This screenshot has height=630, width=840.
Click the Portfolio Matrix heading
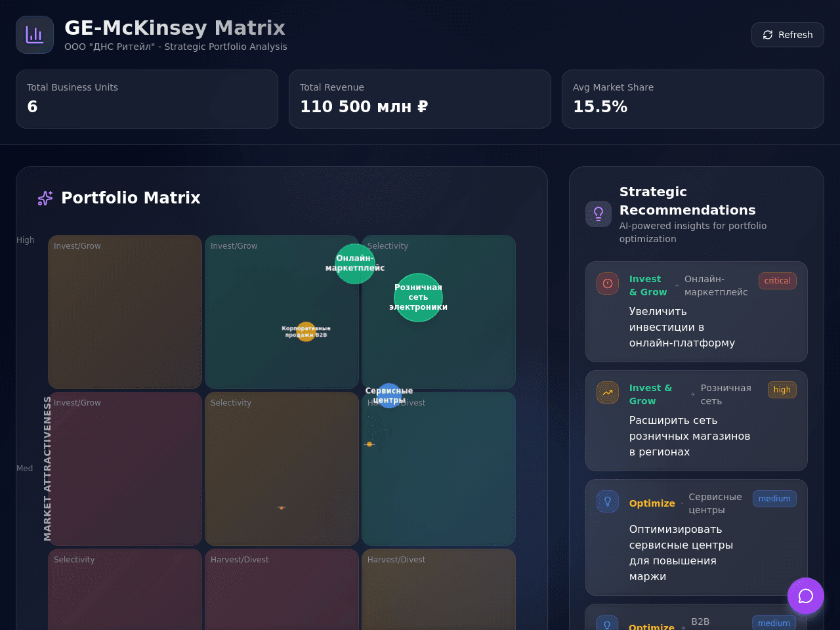click(131, 198)
